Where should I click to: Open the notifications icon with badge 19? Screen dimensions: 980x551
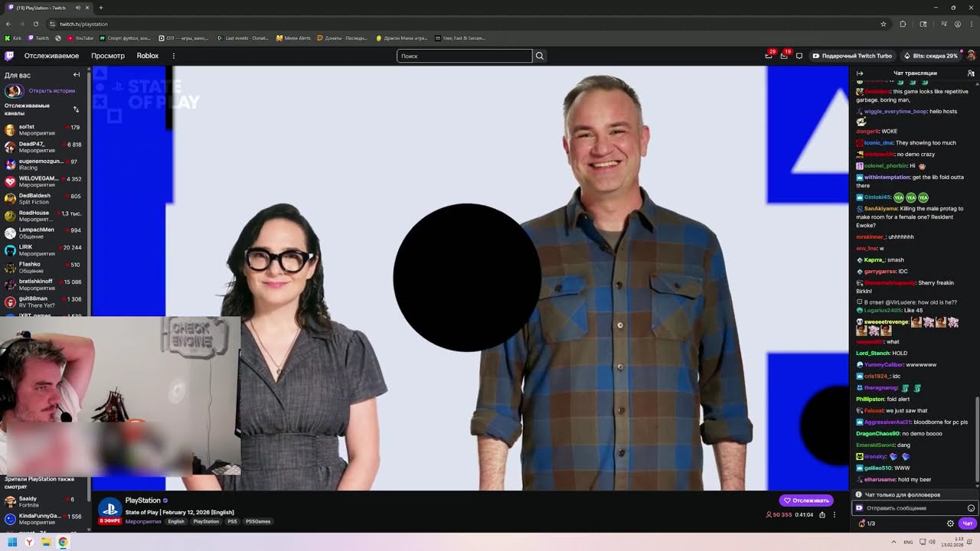coord(784,56)
